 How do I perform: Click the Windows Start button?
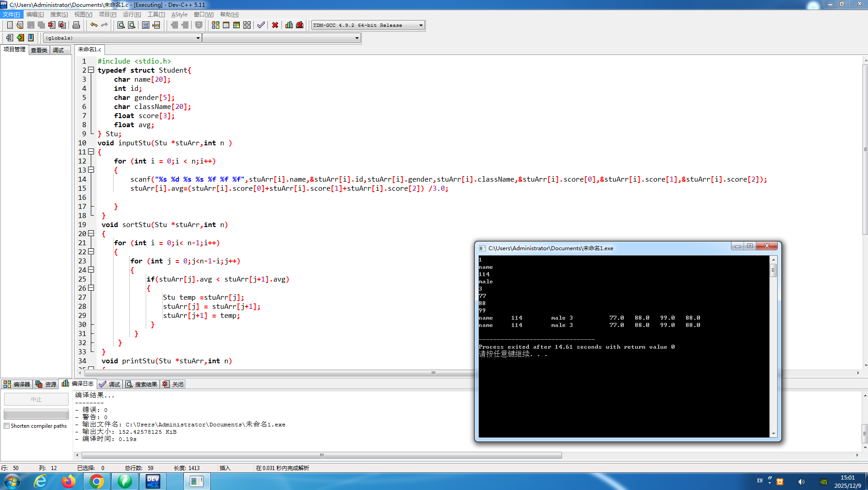point(12,481)
